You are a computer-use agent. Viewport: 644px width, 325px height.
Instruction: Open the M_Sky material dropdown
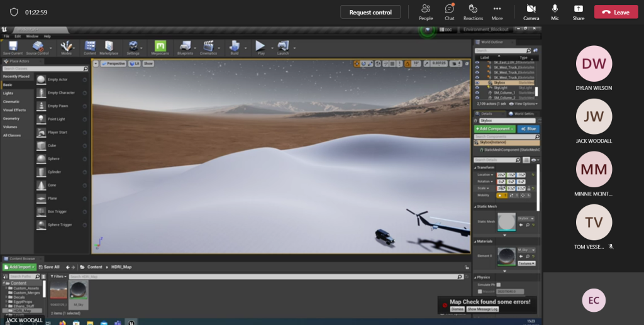(526, 250)
